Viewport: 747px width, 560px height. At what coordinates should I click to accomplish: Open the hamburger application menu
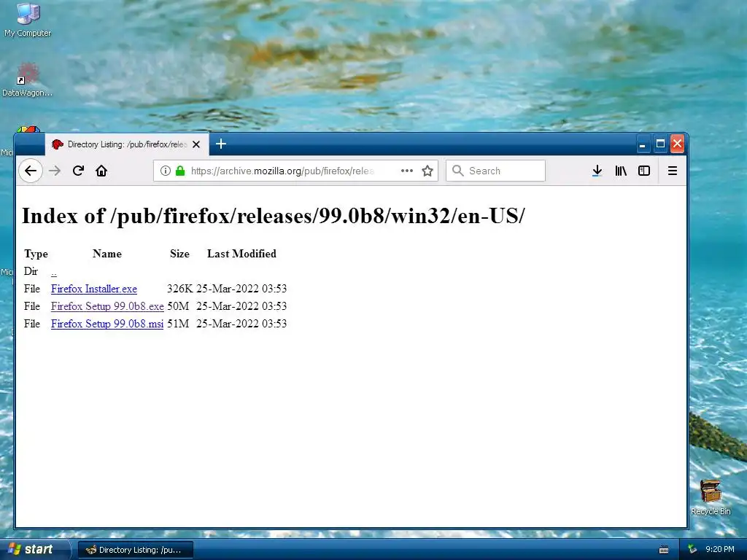click(672, 171)
